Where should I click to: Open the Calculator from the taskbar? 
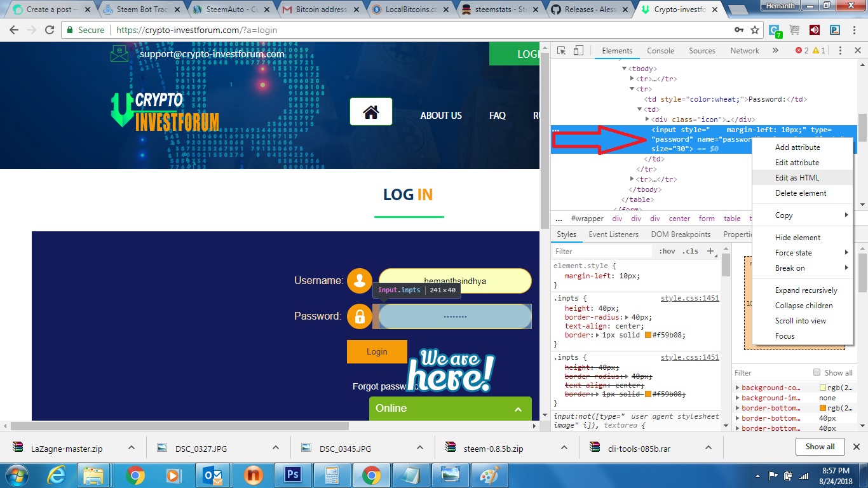click(332, 475)
